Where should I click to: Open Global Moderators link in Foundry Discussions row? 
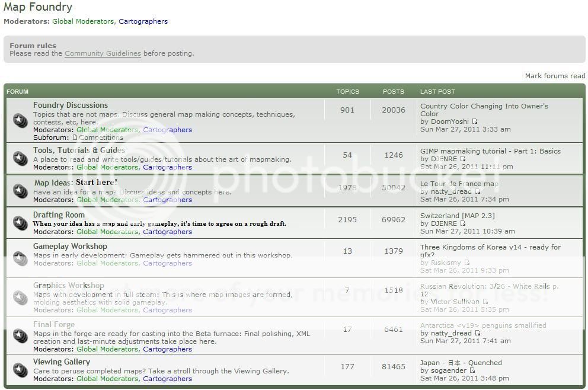(x=107, y=130)
